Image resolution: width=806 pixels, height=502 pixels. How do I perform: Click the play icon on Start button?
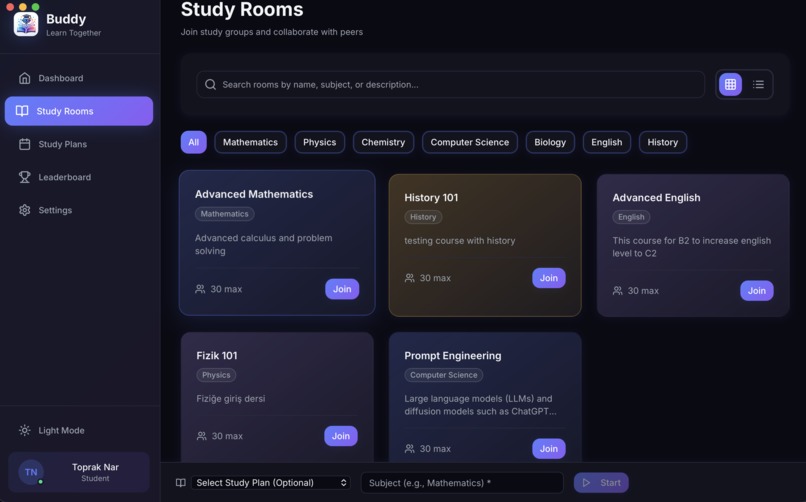[586, 483]
